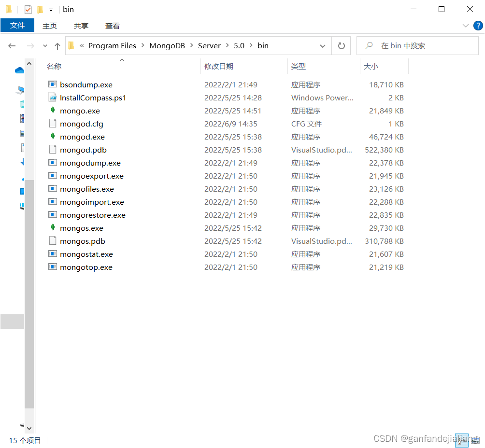Switch to details view in status bar

461,440
